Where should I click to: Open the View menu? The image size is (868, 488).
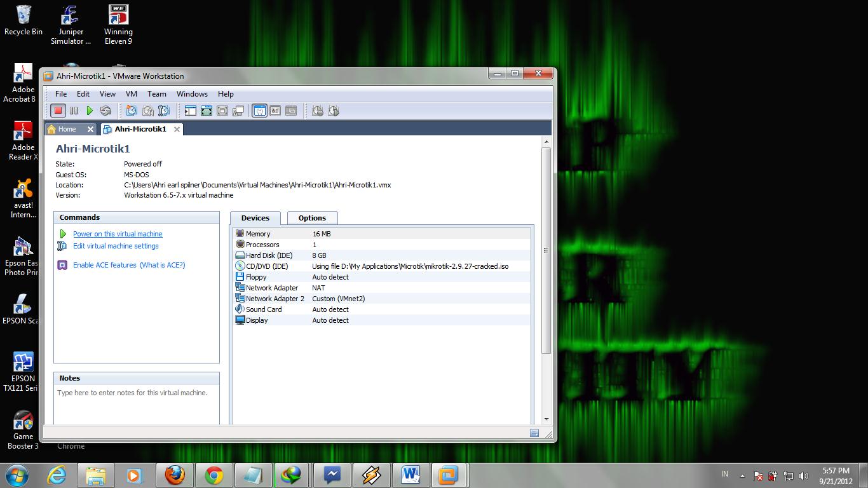(x=107, y=93)
